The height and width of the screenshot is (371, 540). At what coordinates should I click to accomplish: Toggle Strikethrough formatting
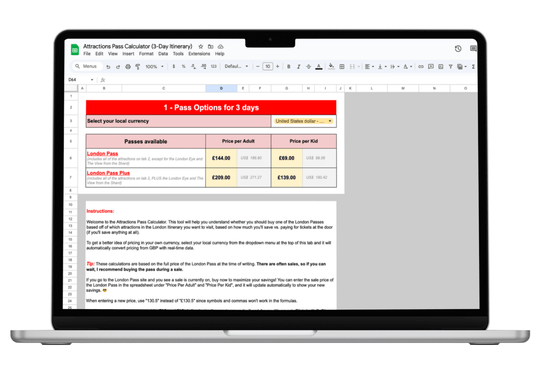pyautogui.click(x=309, y=66)
